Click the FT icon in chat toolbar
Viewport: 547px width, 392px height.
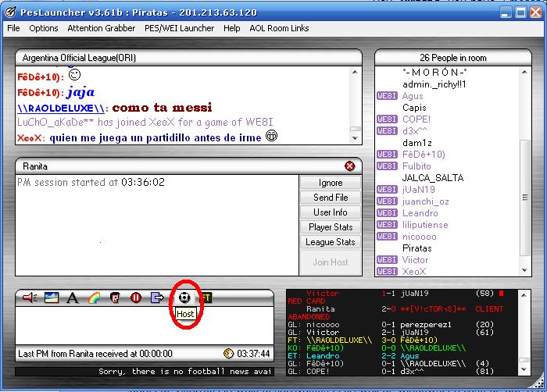[x=206, y=298]
